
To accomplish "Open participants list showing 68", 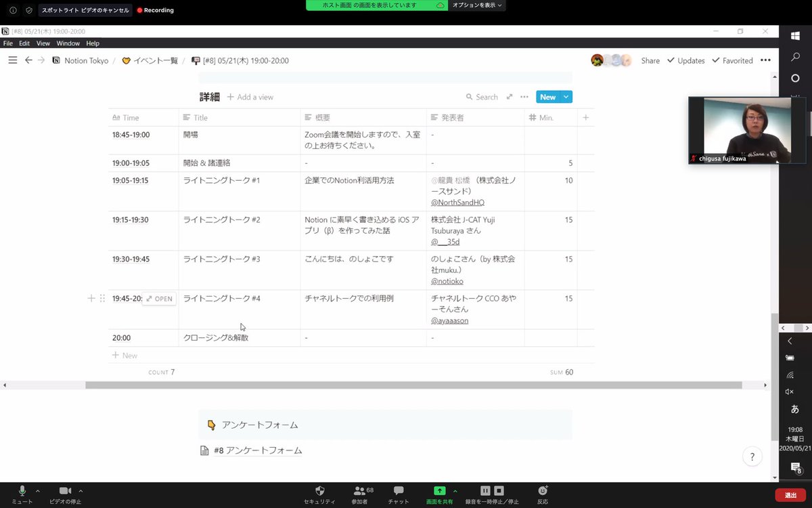I will tap(360, 494).
